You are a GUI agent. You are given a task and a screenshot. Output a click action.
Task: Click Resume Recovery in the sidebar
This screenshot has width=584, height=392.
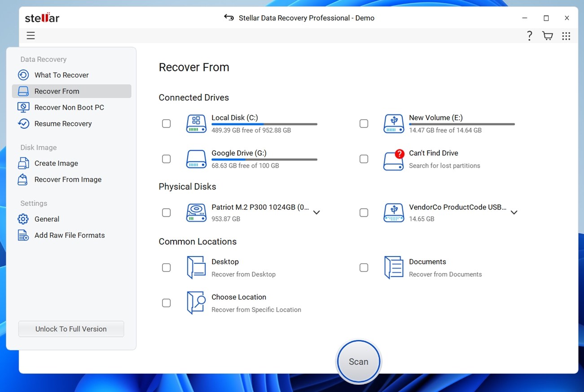point(63,123)
